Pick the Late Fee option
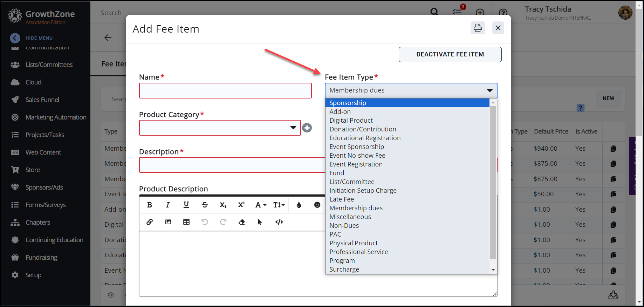Viewport: 644px width, 307px height. (x=341, y=199)
